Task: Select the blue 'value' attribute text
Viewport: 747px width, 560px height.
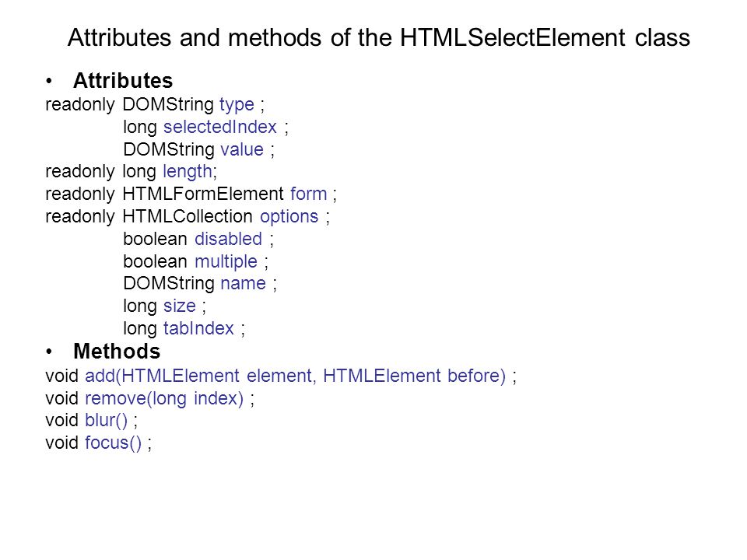Action: [x=242, y=149]
